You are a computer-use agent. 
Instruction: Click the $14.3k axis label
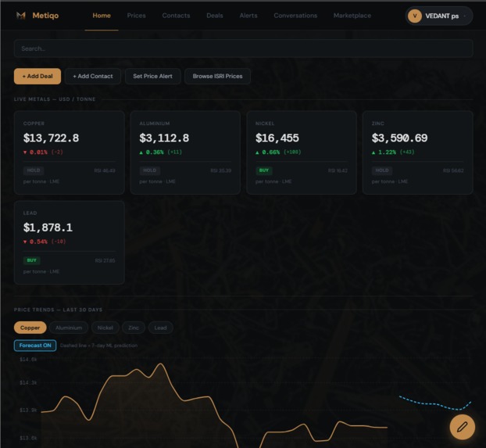(28, 383)
